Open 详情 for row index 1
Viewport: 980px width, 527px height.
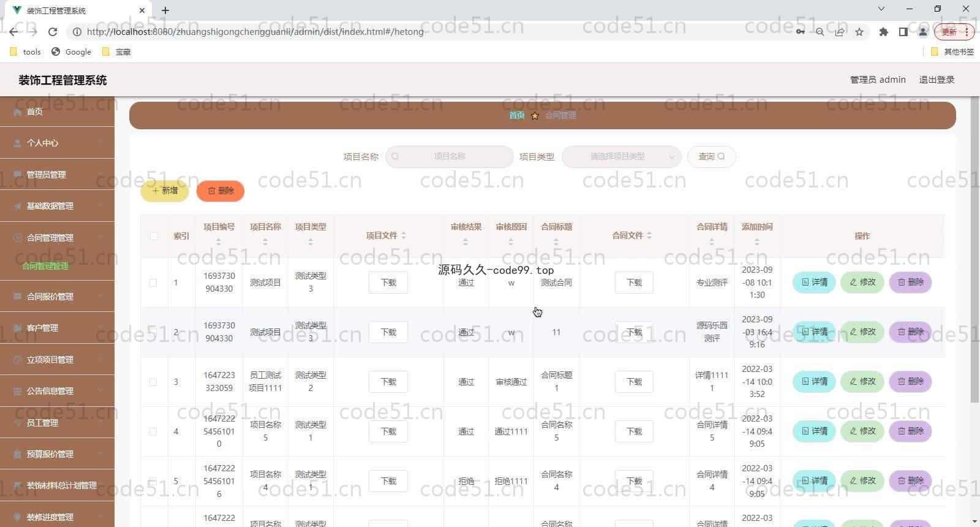point(814,282)
